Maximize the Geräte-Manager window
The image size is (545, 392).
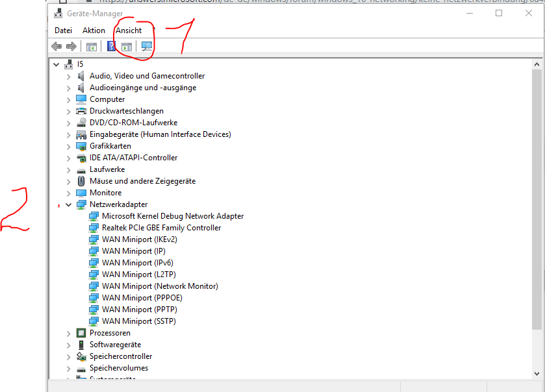[499, 13]
